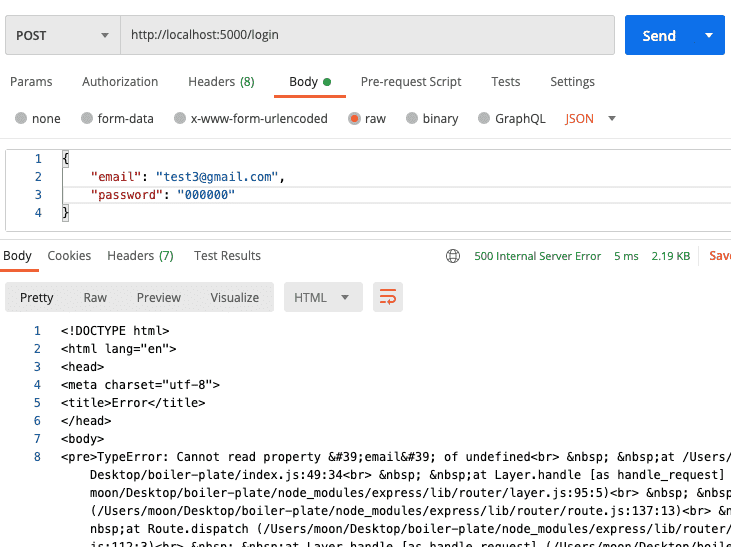View the response Cookies tab

click(69, 256)
